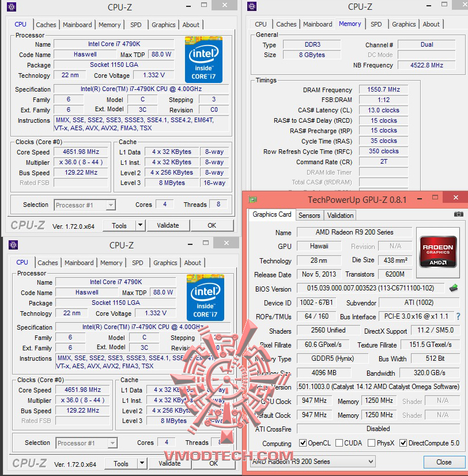Screen dimensions: 468x476
Task: Close the bottom-left CPU-Z window
Action: (227, 243)
